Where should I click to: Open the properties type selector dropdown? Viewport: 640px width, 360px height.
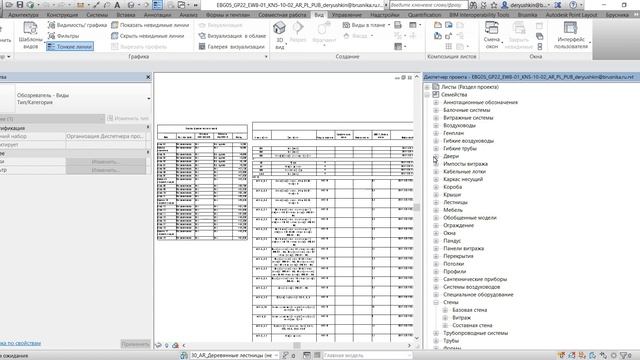(149, 98)
